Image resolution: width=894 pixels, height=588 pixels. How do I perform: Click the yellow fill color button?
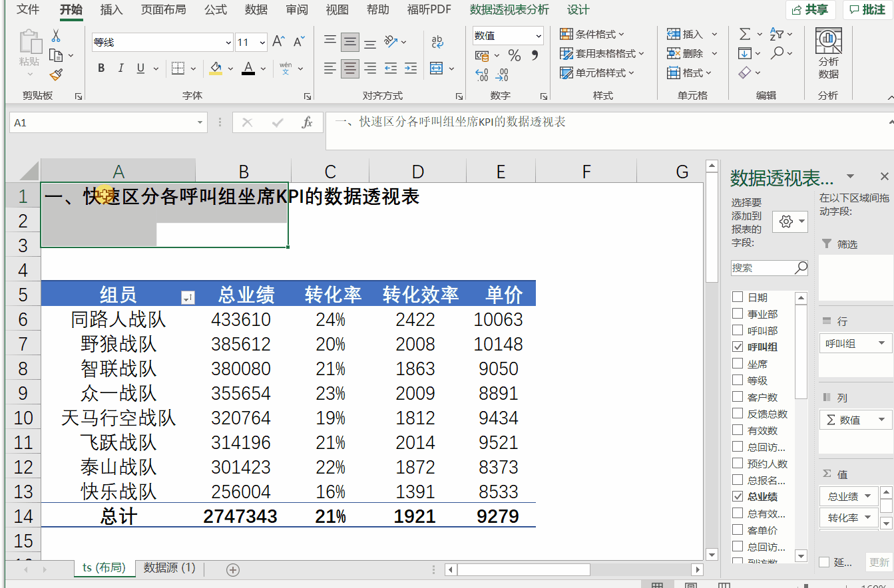click(216, 68)
